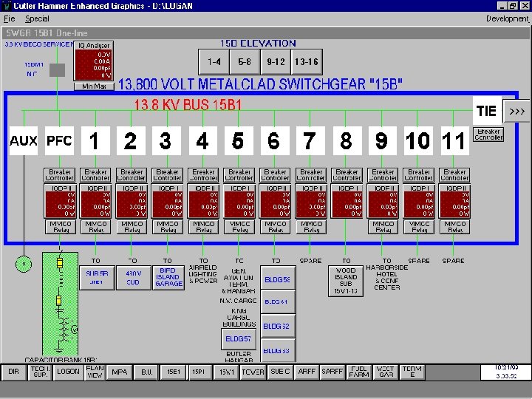The height and width of the screenshot is (399, 532).
Task: Open the Special menu
Action: pyautogui.click(x=37, y=18)
